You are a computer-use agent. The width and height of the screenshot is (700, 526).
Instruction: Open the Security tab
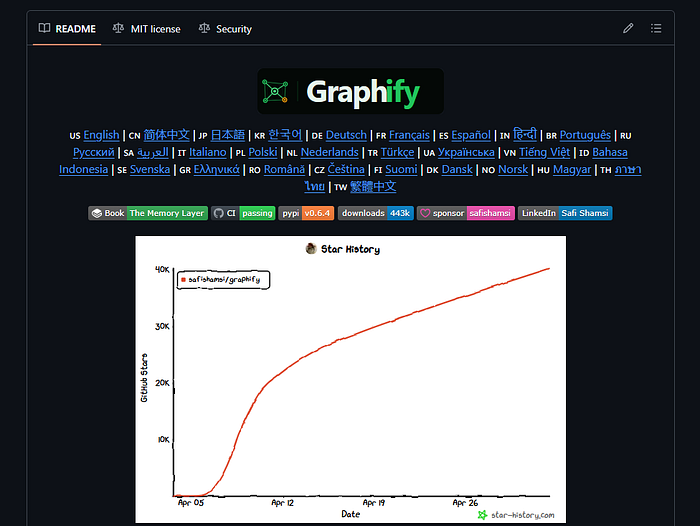point(225,29)
